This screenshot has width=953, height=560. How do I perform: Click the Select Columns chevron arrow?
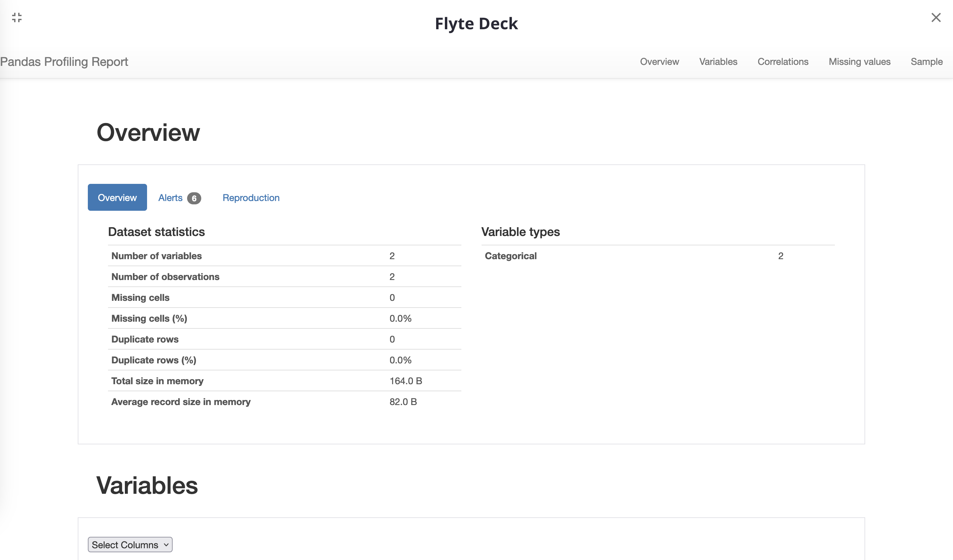pyautogui.click(x=166, y=545)
